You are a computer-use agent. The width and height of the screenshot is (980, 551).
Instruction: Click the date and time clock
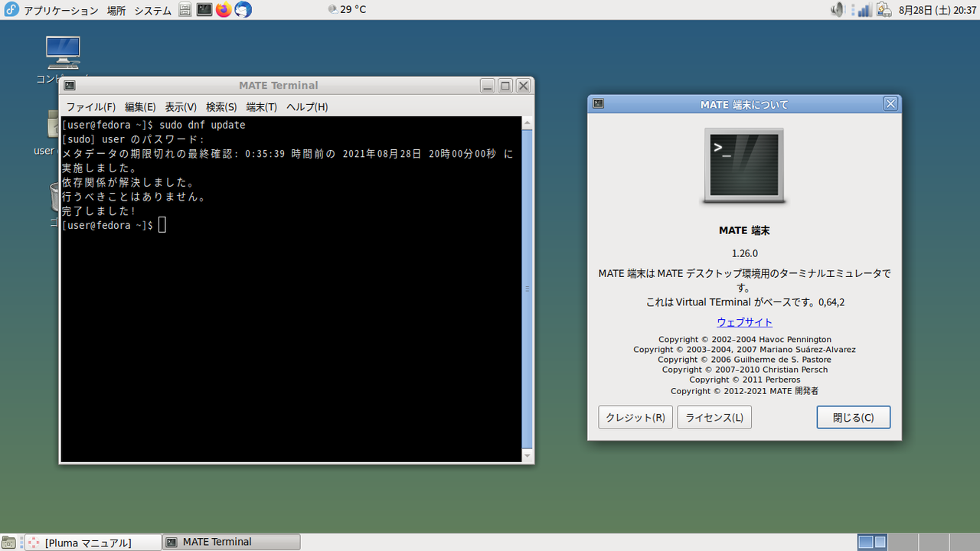[x=937, y=11]
